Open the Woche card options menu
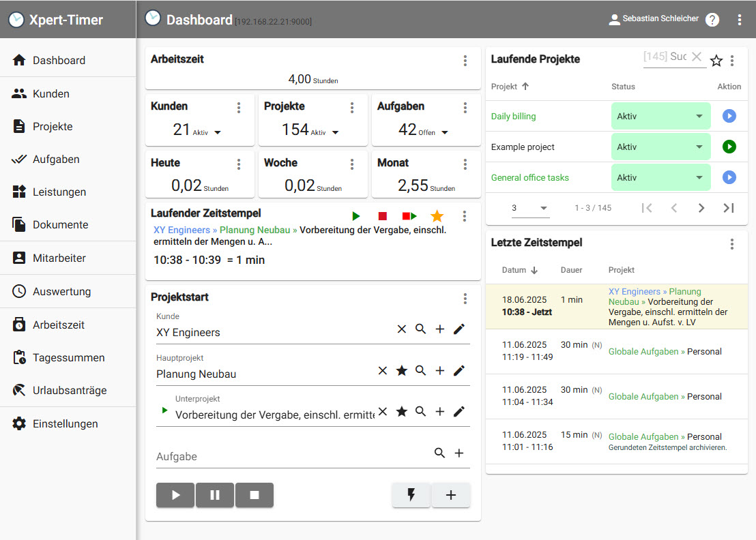This screenshot has width=756, height=540. click(352, 164)
